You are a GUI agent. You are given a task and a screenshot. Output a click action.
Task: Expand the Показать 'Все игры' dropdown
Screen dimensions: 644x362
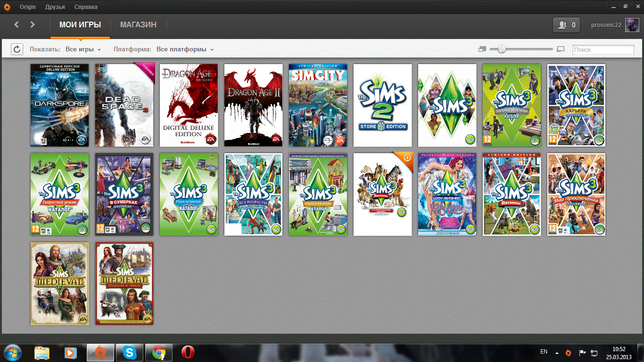click(83, 49)
